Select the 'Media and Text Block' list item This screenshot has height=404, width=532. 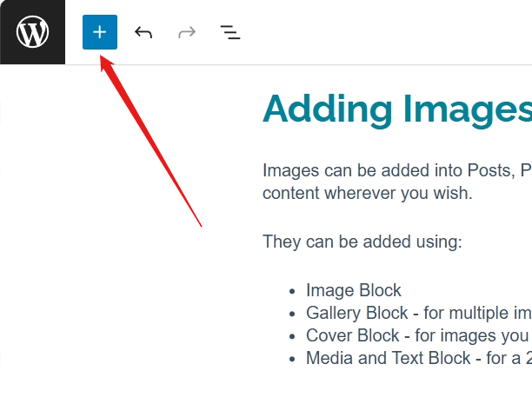click(419, 358)
